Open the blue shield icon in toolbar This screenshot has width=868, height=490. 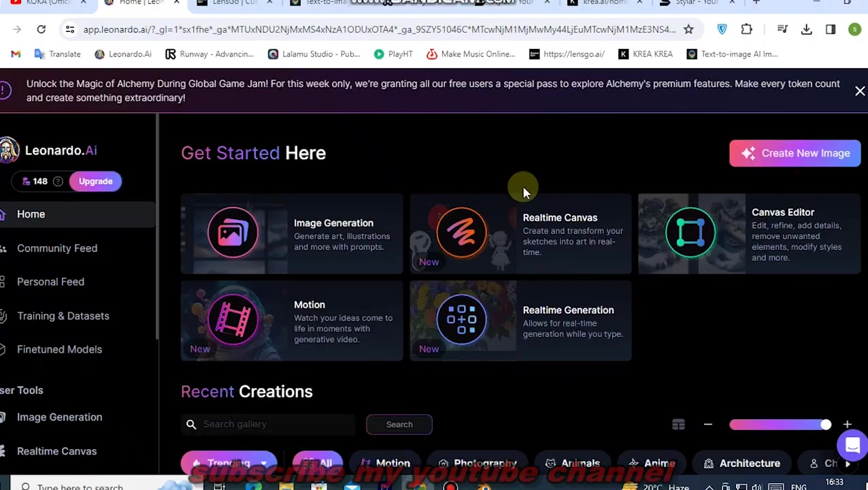(722, 29)
